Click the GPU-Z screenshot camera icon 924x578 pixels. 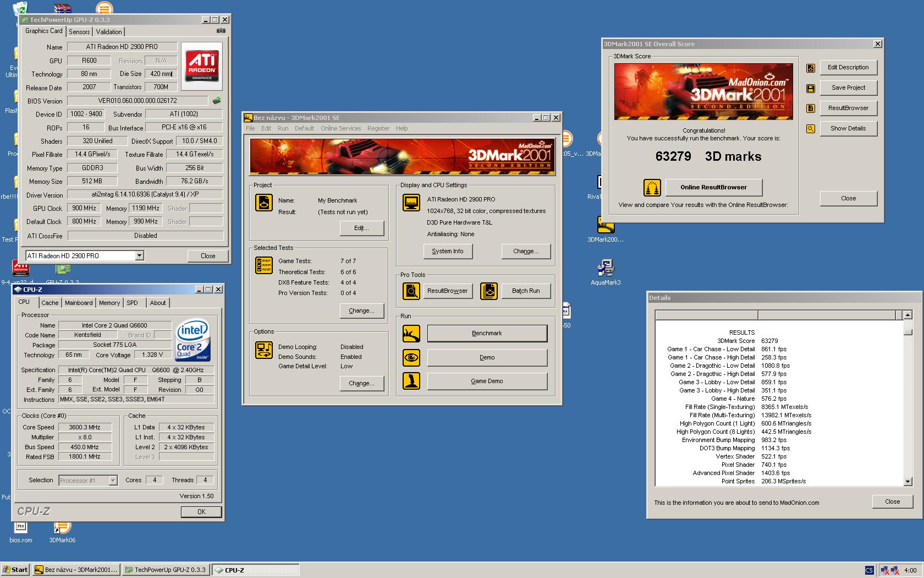[x=221, y=31]
